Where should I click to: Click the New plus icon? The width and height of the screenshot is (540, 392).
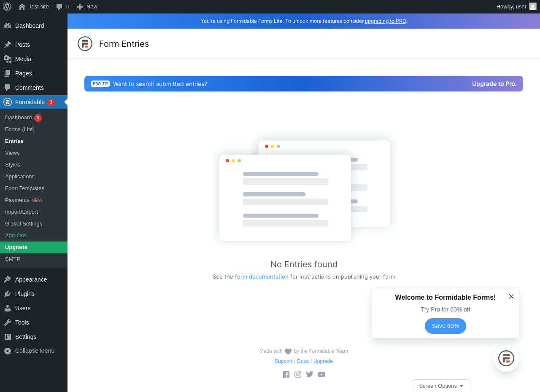pyautogui.click(x=80, y=7)
